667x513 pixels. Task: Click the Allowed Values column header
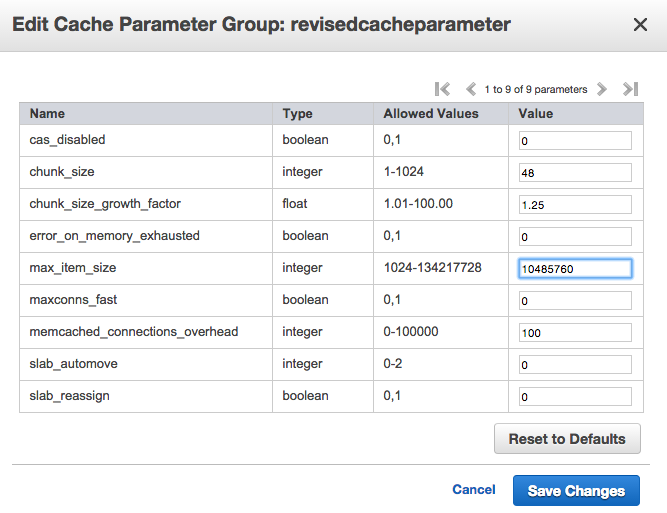431,114
